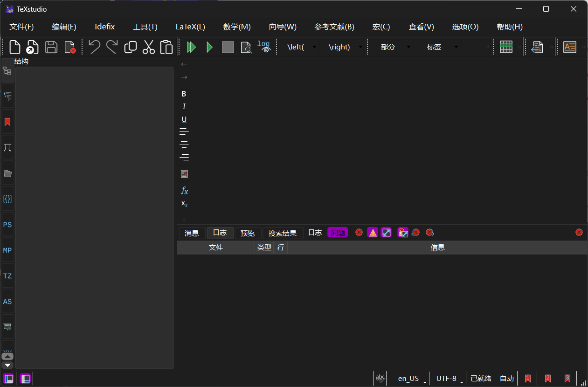Open the MP MetaPost side panel

[7, 250]
